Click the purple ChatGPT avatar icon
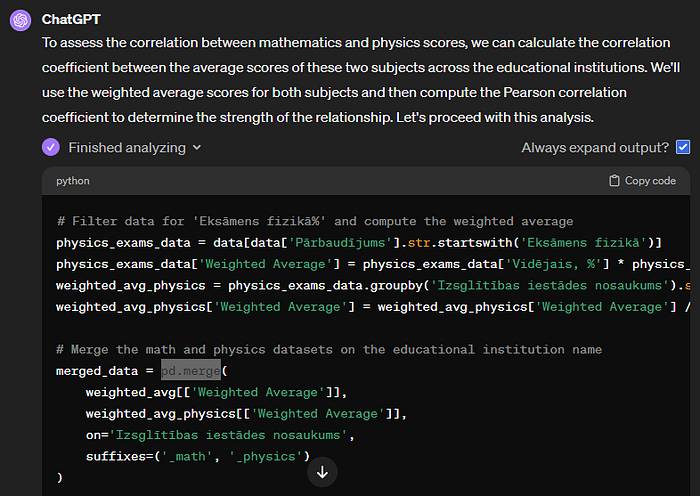Viewport: 700px width, 496px height. pyautogui.click(x=21, y=20)
